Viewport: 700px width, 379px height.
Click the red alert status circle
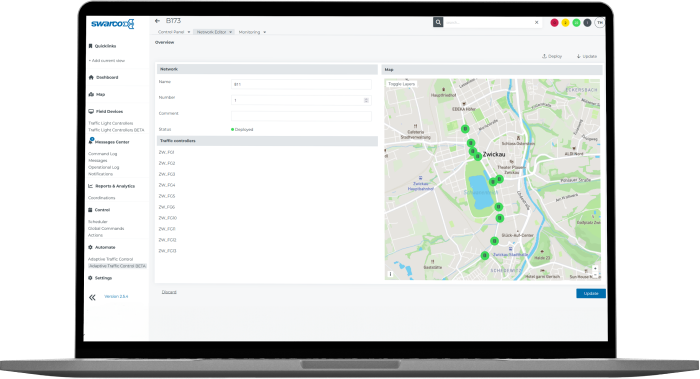pos(554,23)
